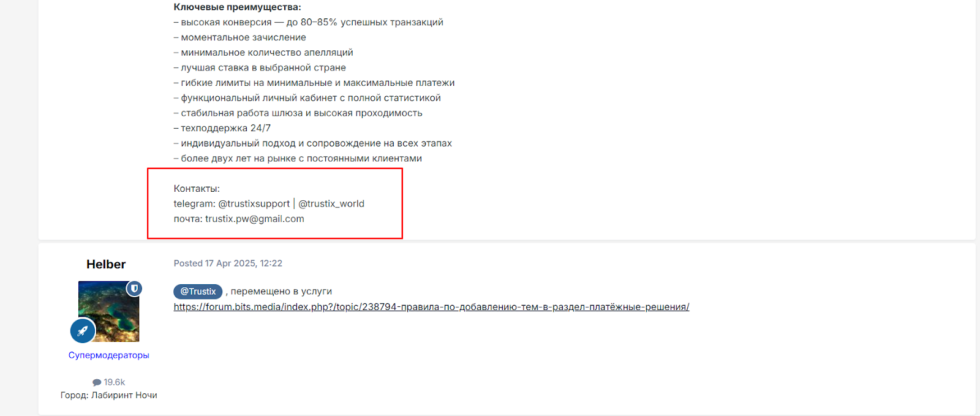
Task: Open the forum.bits.media rules topic link
Action: [431, 307]
